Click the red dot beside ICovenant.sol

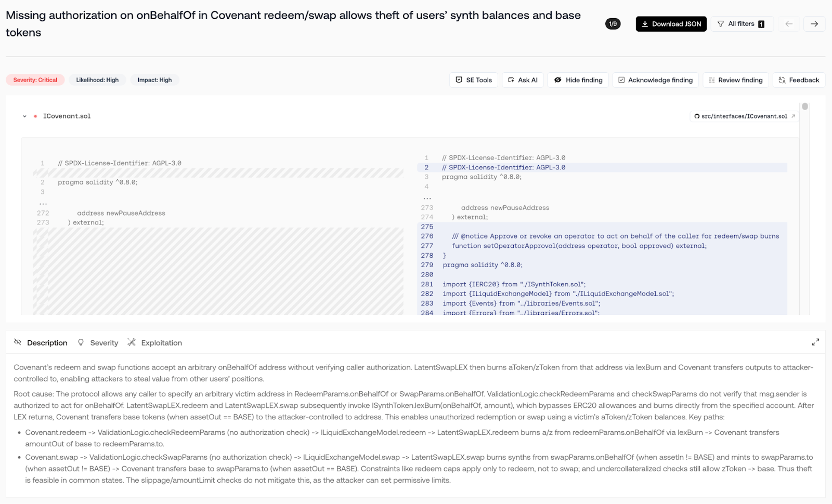[x=35, y=116]
